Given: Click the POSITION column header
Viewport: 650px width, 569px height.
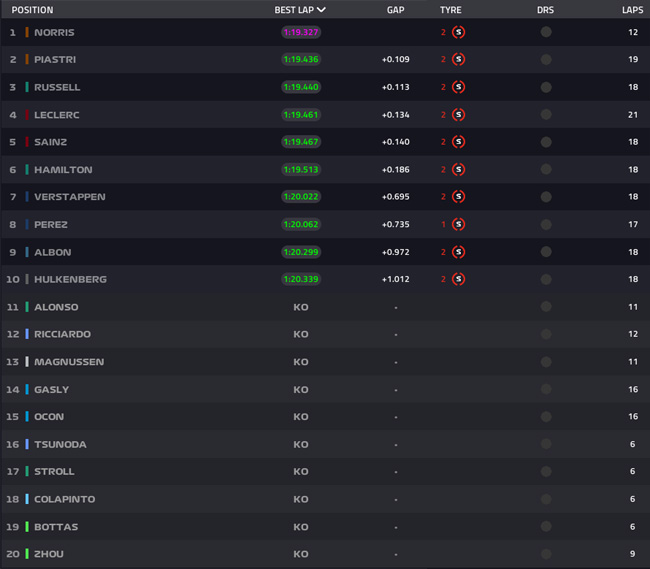Looking at the screenshot, I should pos(32,10).
